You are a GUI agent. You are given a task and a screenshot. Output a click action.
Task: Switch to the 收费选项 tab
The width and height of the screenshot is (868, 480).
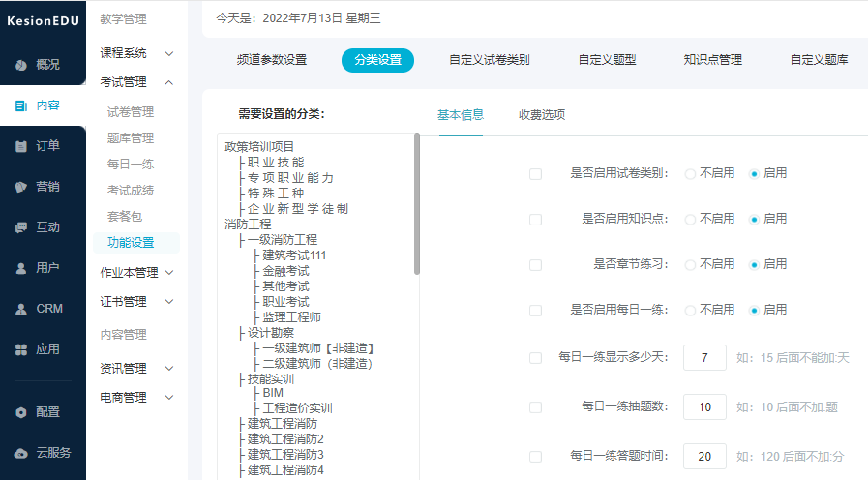(542, 115)
